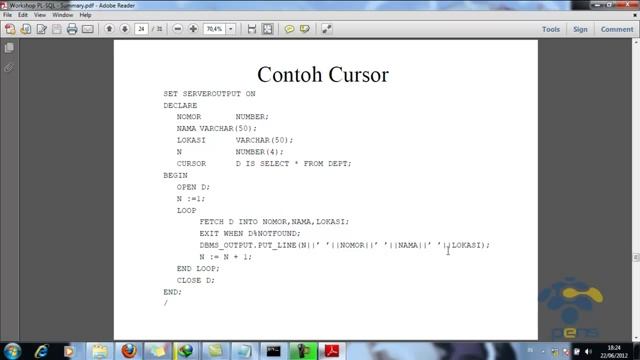Click the 'END LOOP;' line
The height and width of the screenshot is (360, 640).
(198, 269)
